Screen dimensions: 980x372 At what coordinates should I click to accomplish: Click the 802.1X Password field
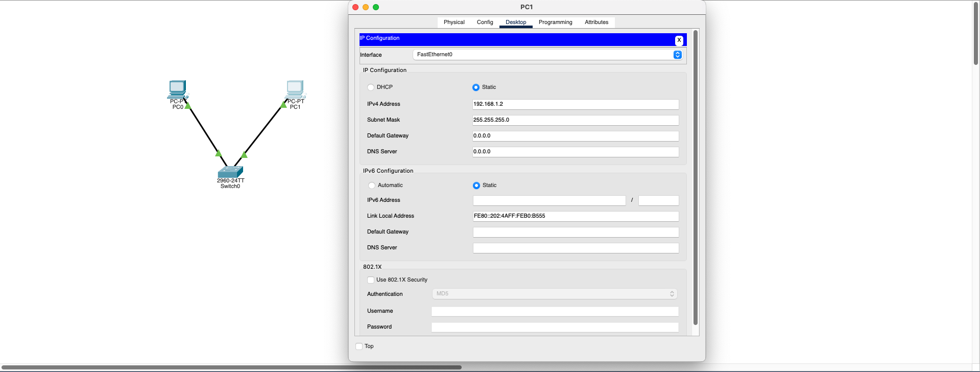tap(555, 327)
